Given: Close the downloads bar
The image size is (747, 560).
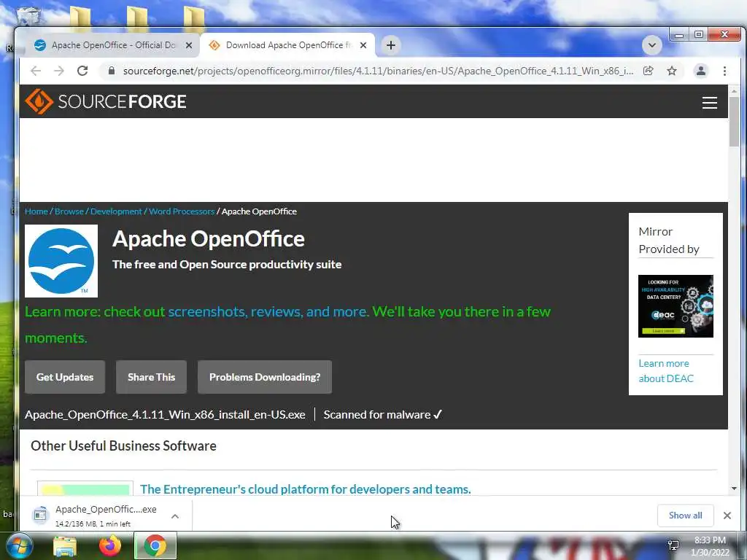Looking at the screenshot, I should coord(727,516).
